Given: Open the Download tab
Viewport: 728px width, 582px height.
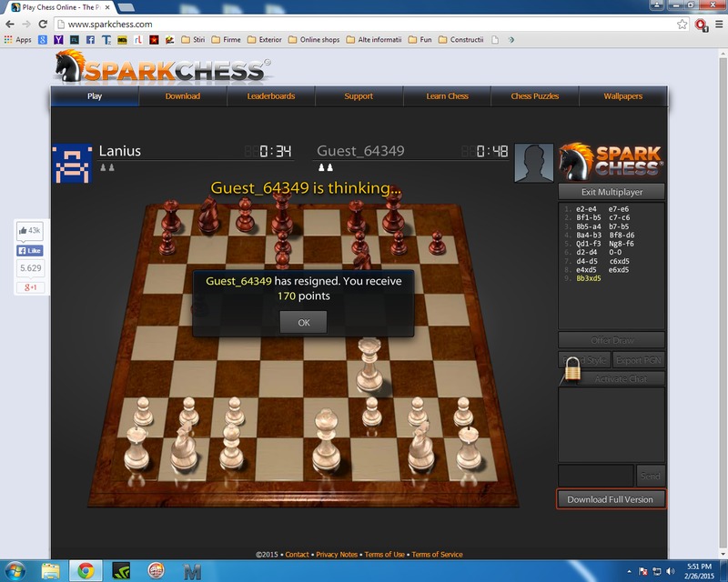Looking at the screenshot, I should [183, 96].
